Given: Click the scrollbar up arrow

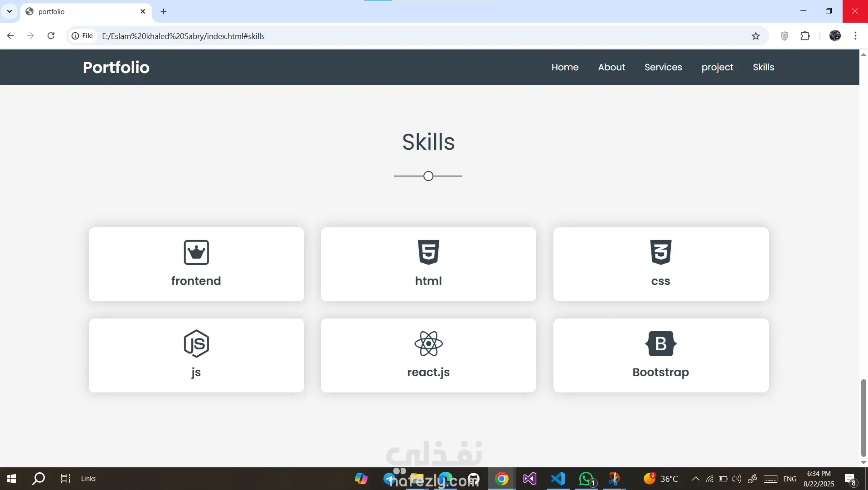Looking at the screenshot, I should [x=863, y=54].
